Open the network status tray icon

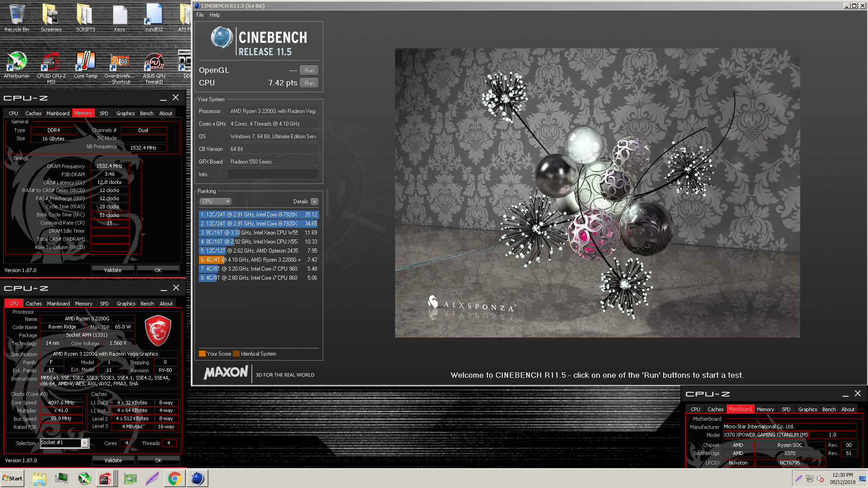point(810,479)
